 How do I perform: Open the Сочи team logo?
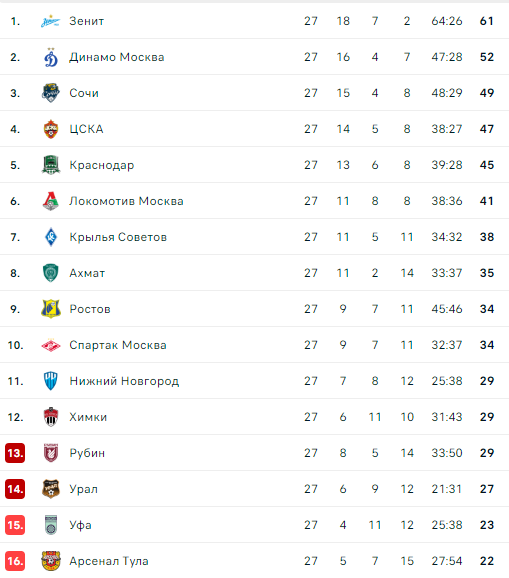coord(50,93)
